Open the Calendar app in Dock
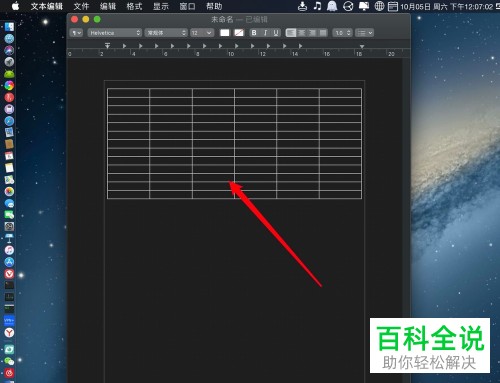Image resolution: width=500 pixels, height=383 pixels. pos(9,156)
